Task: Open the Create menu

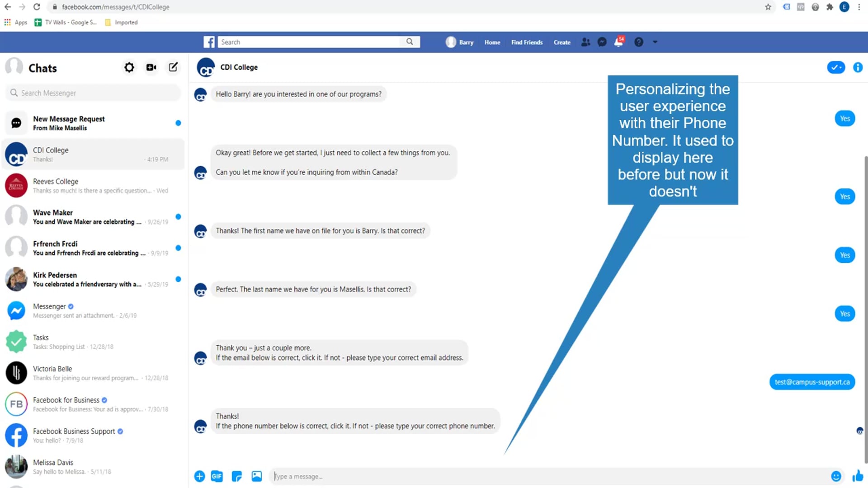Action: coord(562,42)
